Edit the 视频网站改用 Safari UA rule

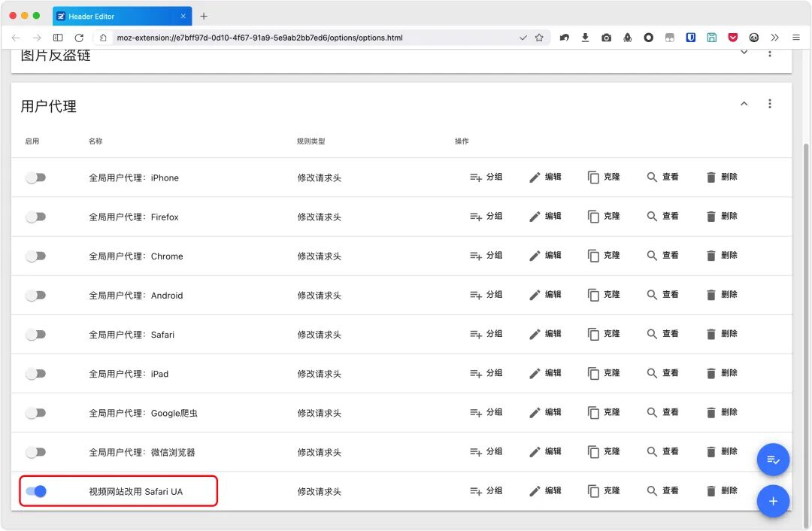pyautogui.click(x=545, y=490)
